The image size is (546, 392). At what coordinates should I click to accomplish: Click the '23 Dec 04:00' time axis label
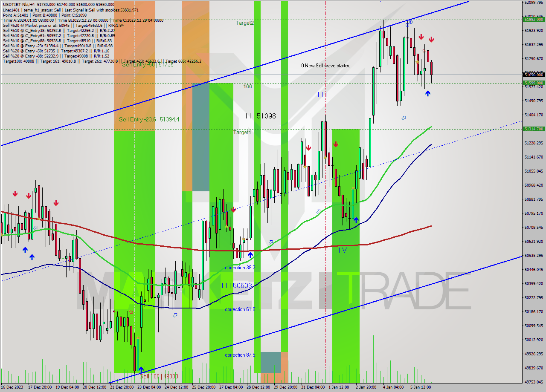coord(150,387)
